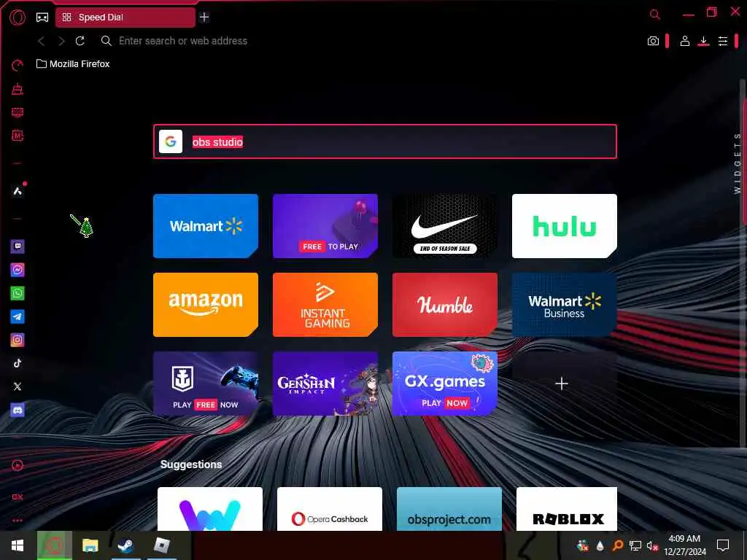Open the user account profile icon
Screen dimensions: 747x560
point(684,41)
